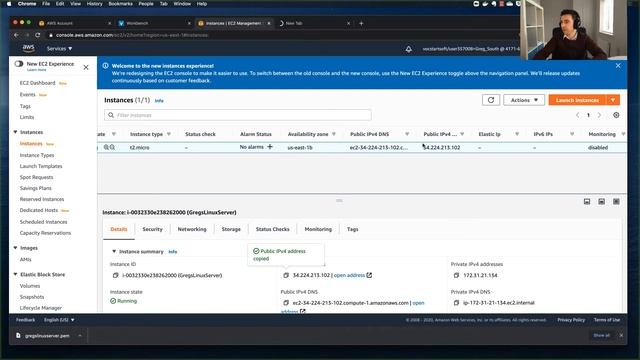Open EC2 Dashboard in sidebar
Viewport: 640px width, 360px height.
tap(37, 83)
